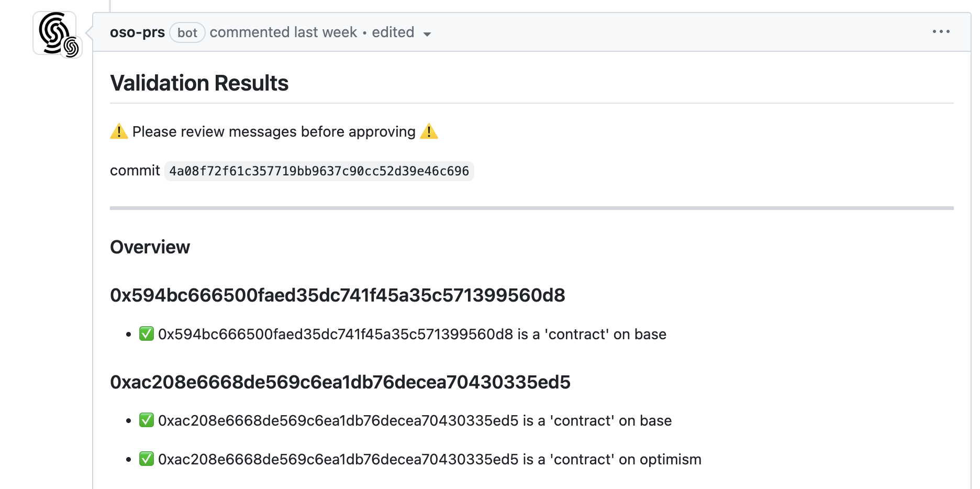Viewport: 980px width, 489px height.
Task: Click the "bot" label badge
Action: click(187, 33)
